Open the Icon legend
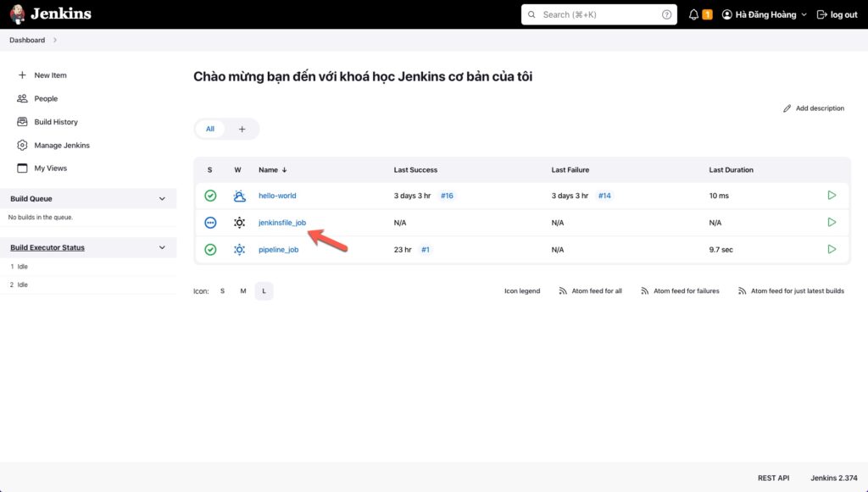The image size is (868, 492). click(x=522, y=290)
